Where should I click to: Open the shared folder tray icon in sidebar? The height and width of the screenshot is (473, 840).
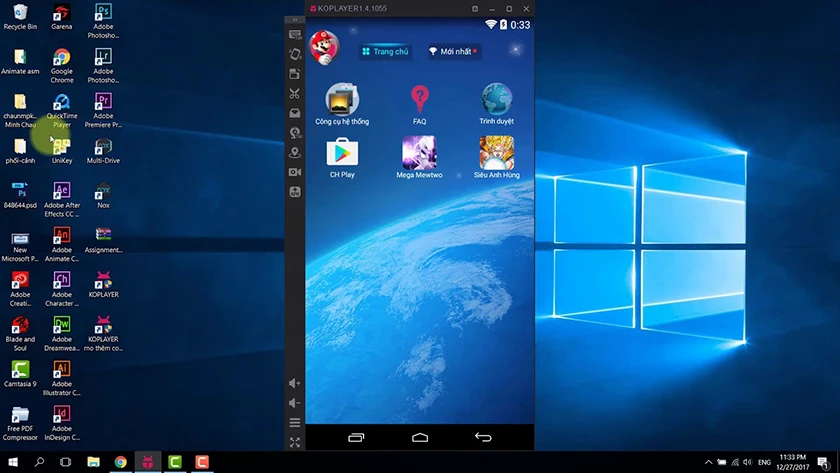click(295, 113)
